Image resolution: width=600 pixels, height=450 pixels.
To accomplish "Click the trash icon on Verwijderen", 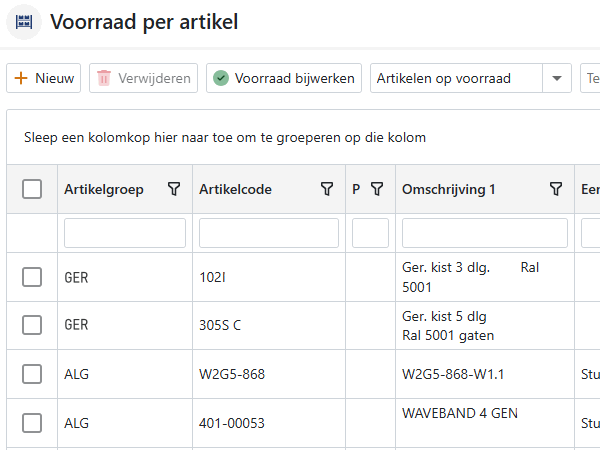I will (x=103, y=78).
